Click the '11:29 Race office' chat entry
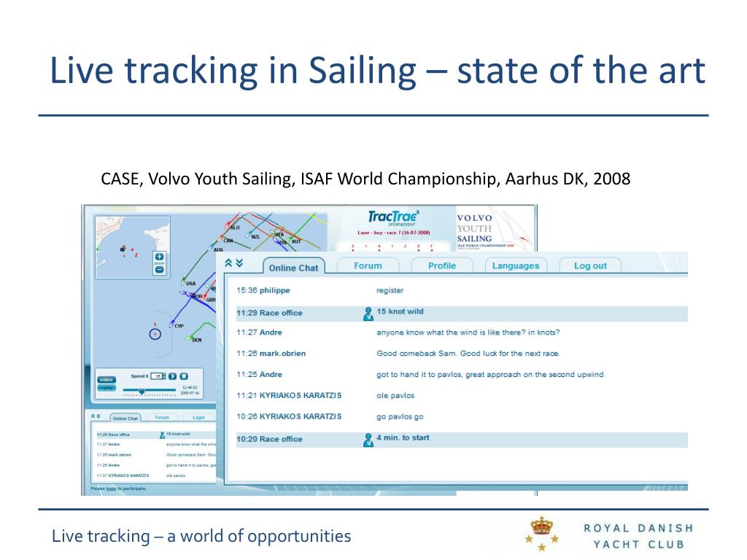747x560 pixels. coord(270,313)
